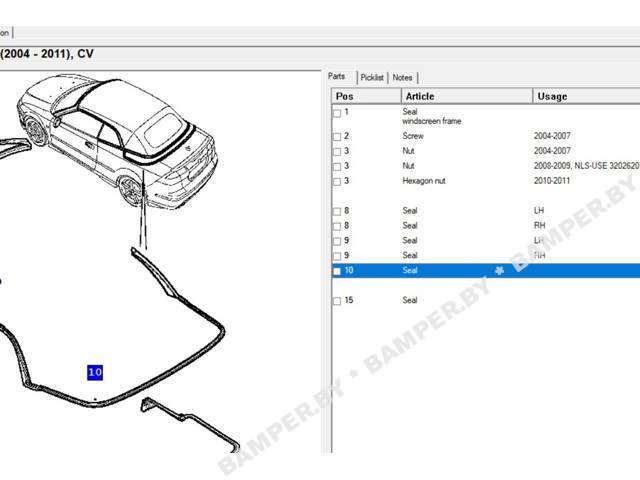Select the Parts tab
Image resolution: width=640 pixels, height=480 pixels.
pyautogui.click(x=336, y=76)
